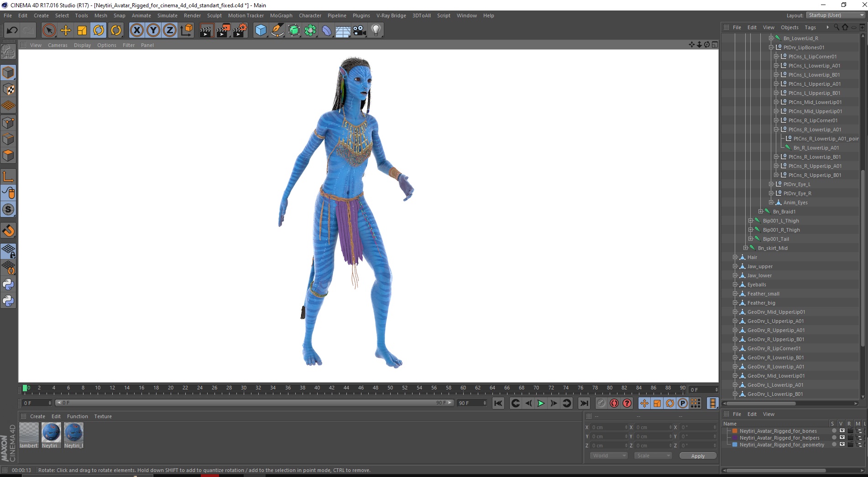This screenshot has height=477, width=868.
Task: Open the V-Ray Bridge menu
Action: click(x=391, y=16)
